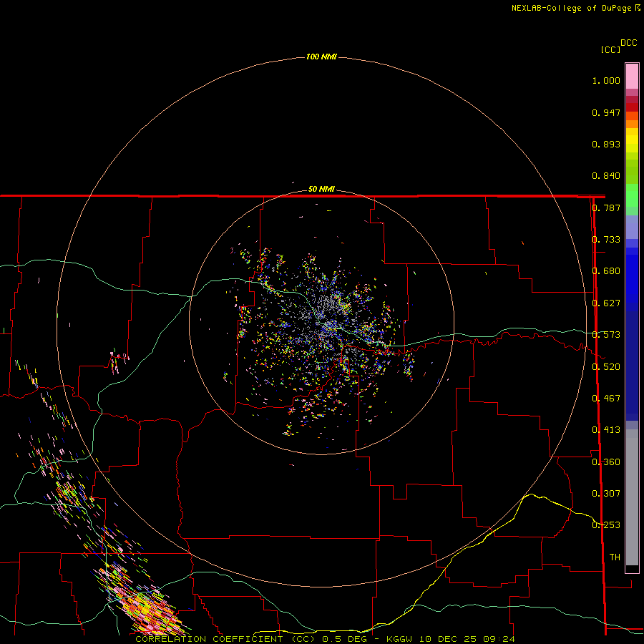Select the 0.947 scale value
The width and height of the screenshot is (644, 644).
606,112
